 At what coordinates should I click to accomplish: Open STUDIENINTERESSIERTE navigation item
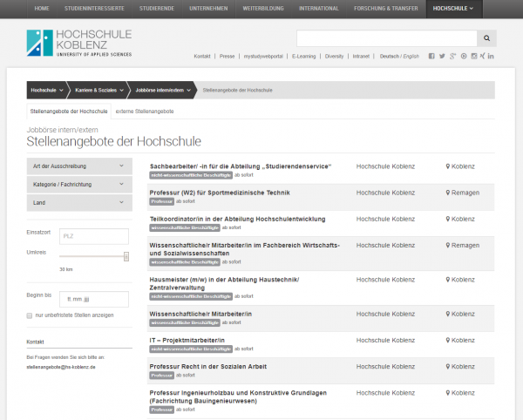[x=94, y=9]
